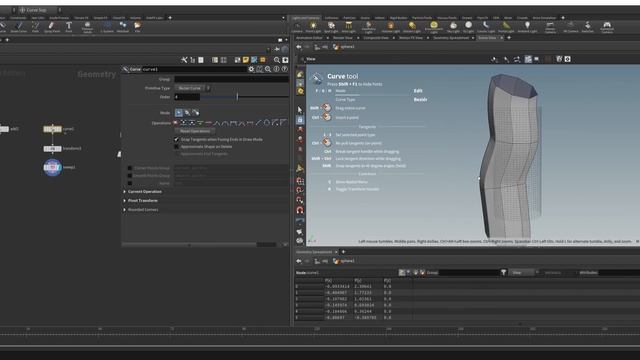Switch to the Animation Editor tab
The image size is (640, 360).
(x=309, y=38)
